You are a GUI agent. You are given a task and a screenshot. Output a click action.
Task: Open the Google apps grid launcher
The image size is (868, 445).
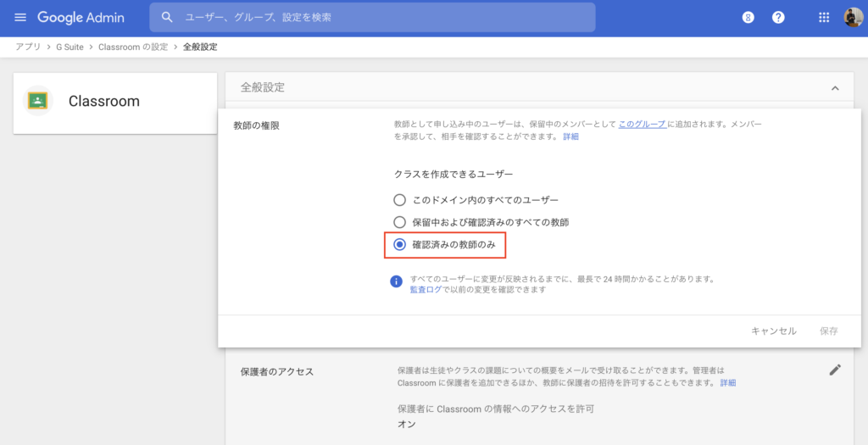[824, 17]
